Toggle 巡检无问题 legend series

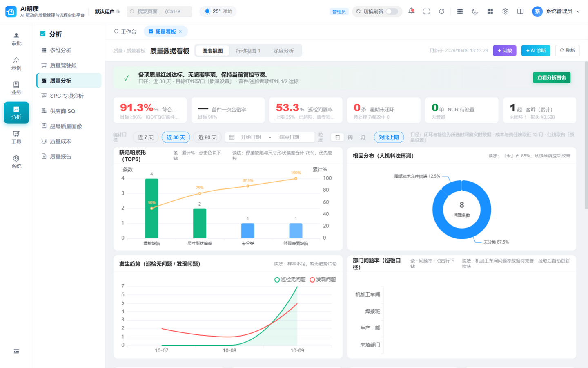pos(290,280)
